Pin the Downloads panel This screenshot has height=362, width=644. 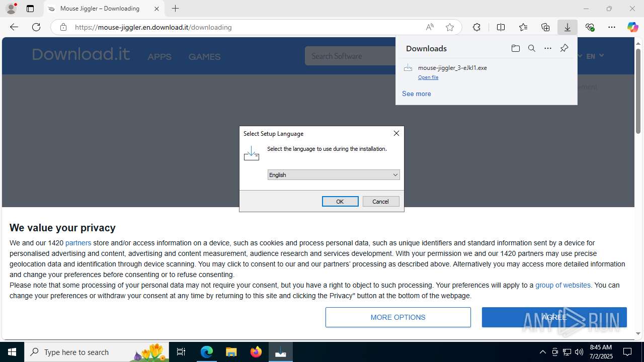pyautogui.click(x=564, y=48)
